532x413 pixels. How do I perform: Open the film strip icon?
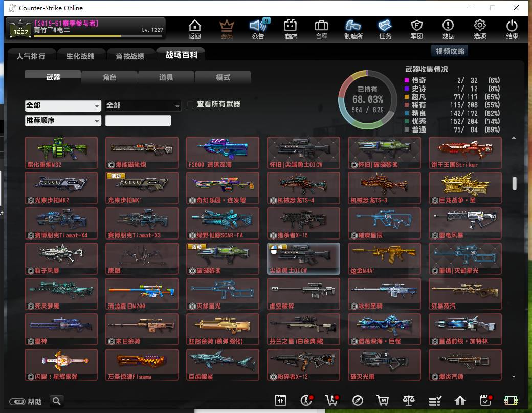tap(511, 401)
